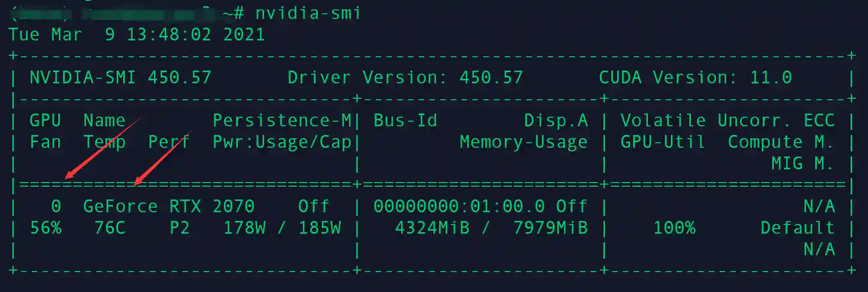The image size is (868, 292).
Task: Click the MIG M. header text
Action: tap(802, 164)
